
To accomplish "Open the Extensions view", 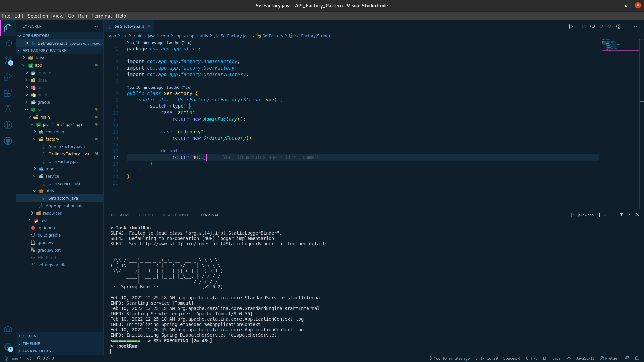I will click(8, 93).
